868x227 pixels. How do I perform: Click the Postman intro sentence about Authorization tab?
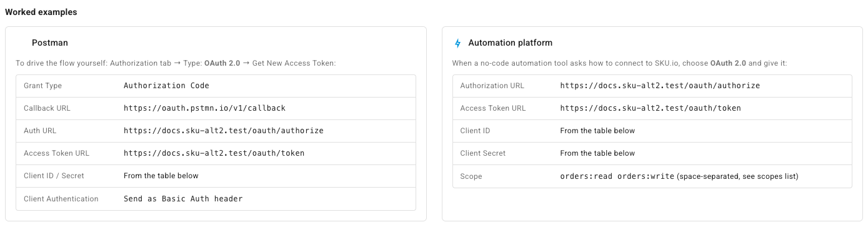click(176, 63)
